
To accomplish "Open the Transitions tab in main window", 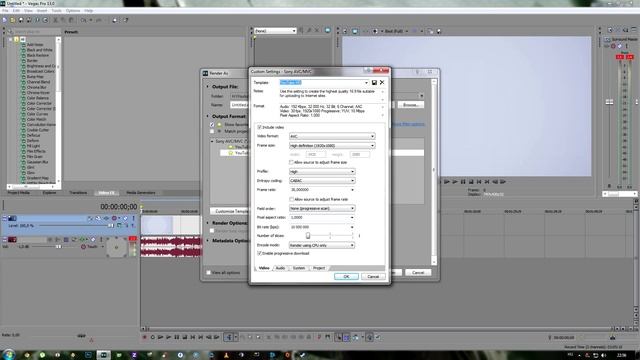I will (x=78, y=193).
